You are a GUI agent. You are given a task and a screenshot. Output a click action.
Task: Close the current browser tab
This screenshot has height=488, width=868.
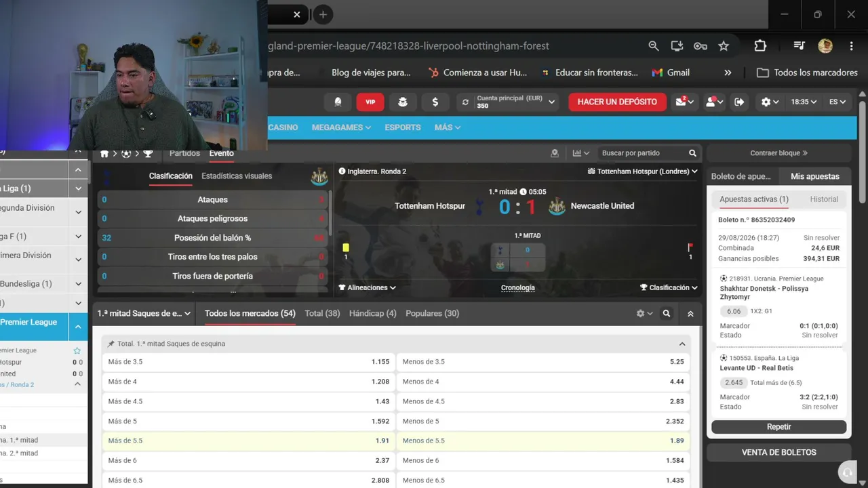(x=297, y=14)
